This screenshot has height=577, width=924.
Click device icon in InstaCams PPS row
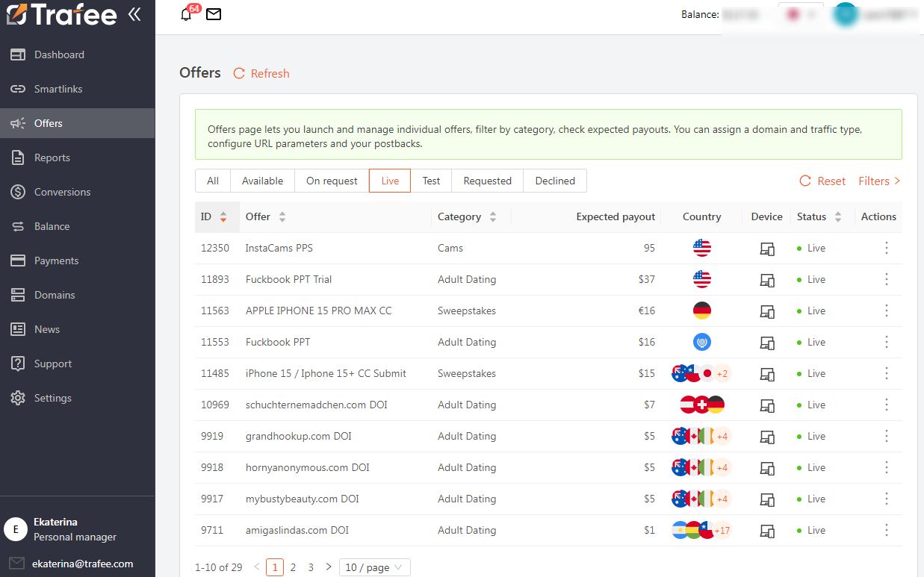(x=767, y=249)
